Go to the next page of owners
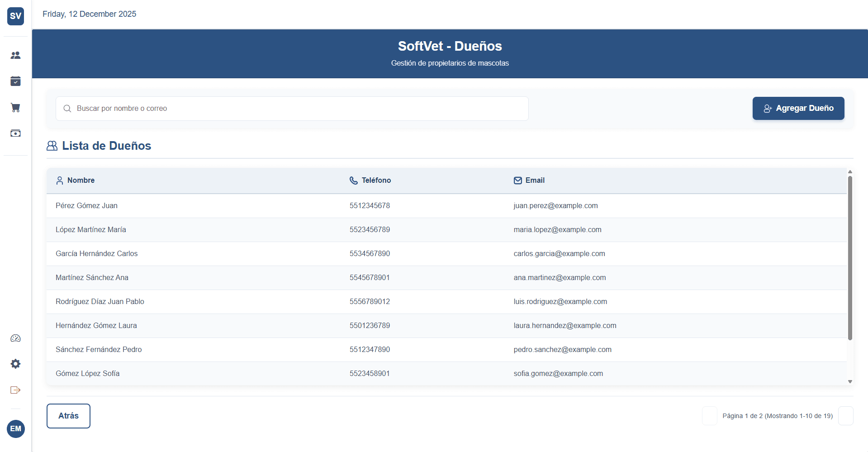 point(846,416)
